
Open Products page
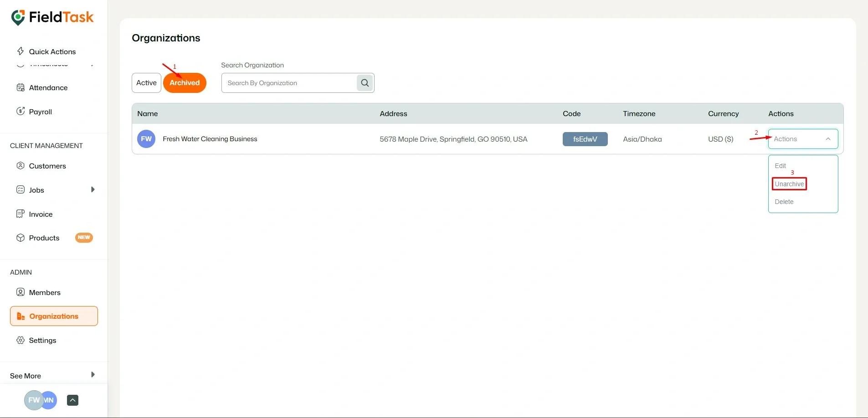click(44, 238)
